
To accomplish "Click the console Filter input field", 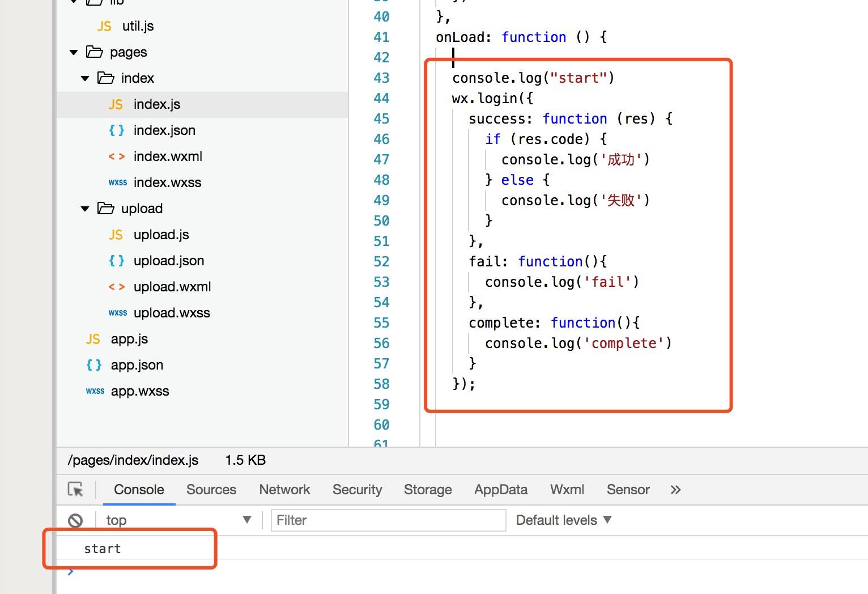I will [x=388, y=520].
